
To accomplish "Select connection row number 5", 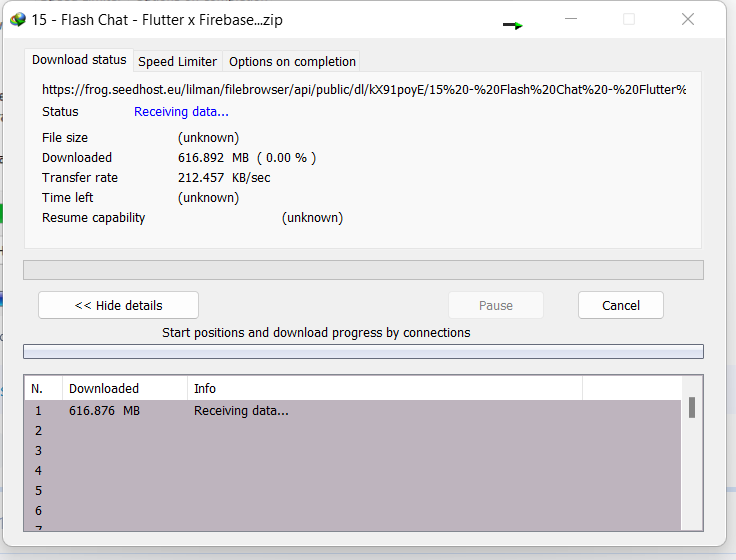I will [x=353, y=491].
